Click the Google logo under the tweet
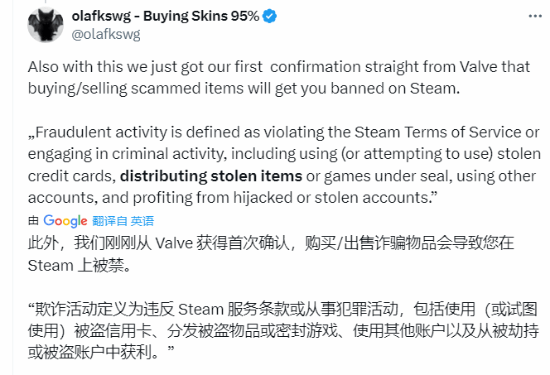Viewport: 550px width, 375px height. (x=65, y=221)
